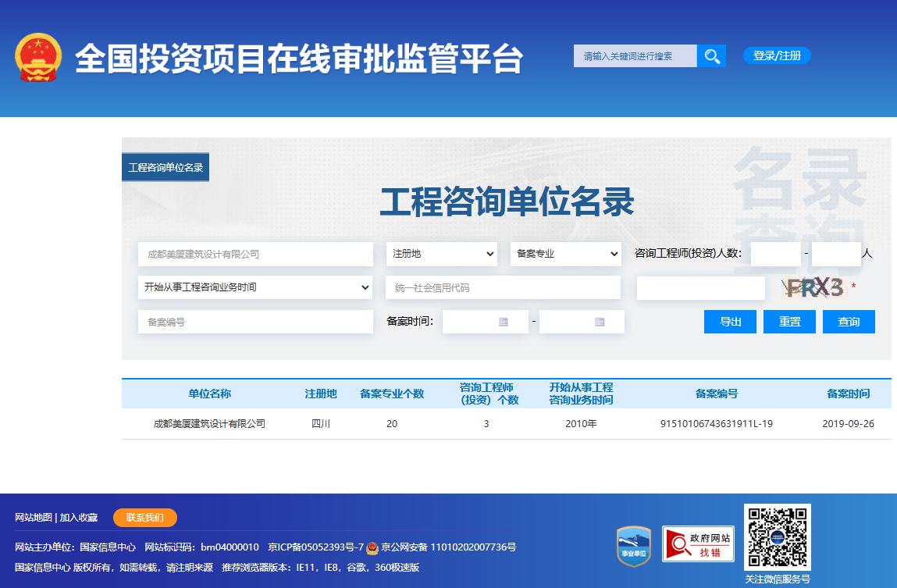The width and height of the screenshot is (897, 588).
Task: Click the 备案专业个数 column header
Action: tap(392, 394)
